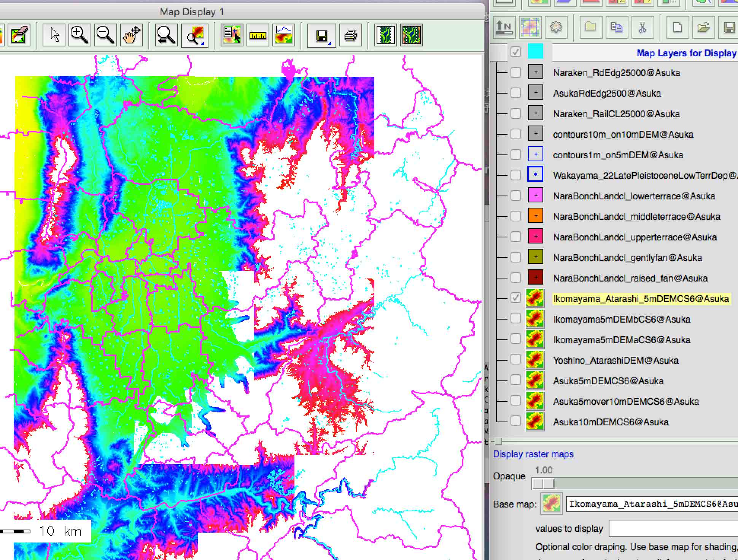Adjust the Opaque slider handle
Image resolution: width=738 pixels, height=560 pixels.
click(x=543, y=484)
